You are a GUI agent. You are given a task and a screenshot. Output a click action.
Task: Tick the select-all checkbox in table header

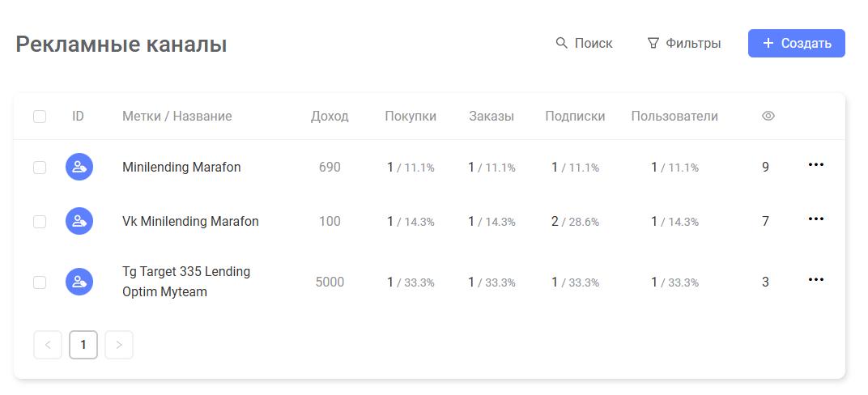(40, 117)
